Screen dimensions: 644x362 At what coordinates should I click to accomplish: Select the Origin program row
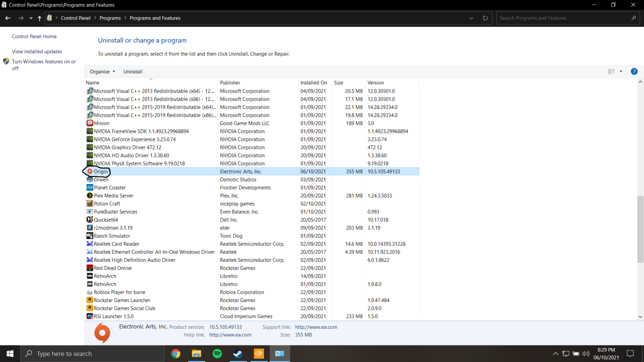pyautogui.click(x=252, y=171)
